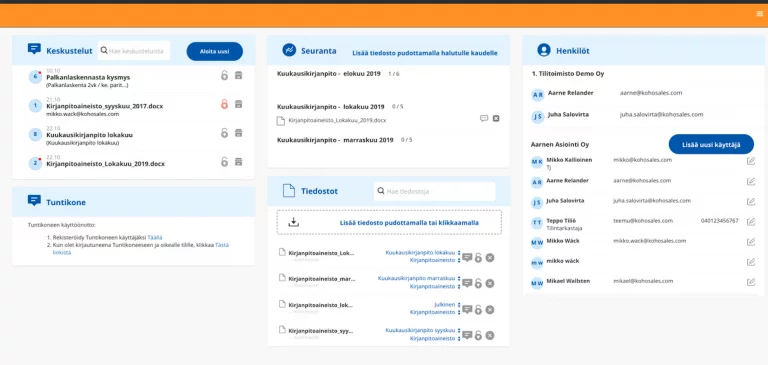The width and height of the screenshot is (768, 365).
Task: Delete the Kirjanpitoaineisto_mar... file
Action: click(490, 283)
